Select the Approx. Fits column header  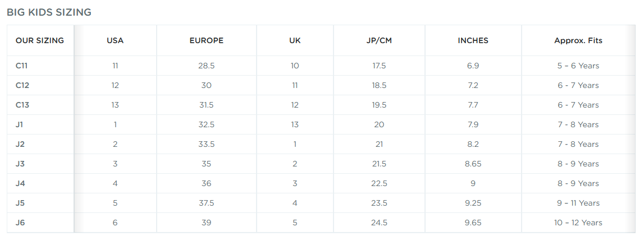pos(578,40)
